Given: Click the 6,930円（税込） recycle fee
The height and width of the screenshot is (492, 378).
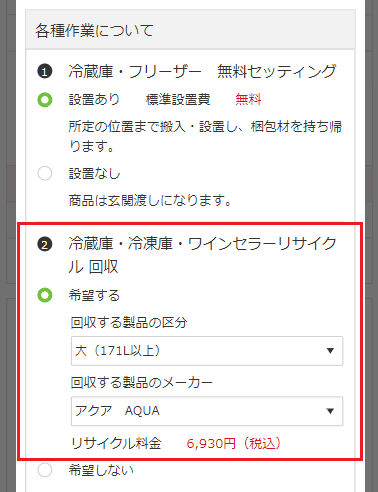Looking at the screenshot, I should tap(234, 444).
